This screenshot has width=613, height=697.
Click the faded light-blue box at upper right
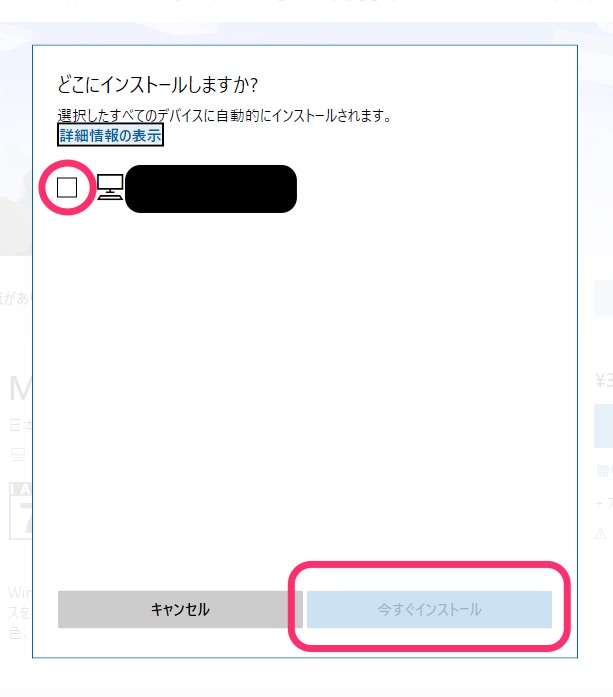(x=604, y=298)
